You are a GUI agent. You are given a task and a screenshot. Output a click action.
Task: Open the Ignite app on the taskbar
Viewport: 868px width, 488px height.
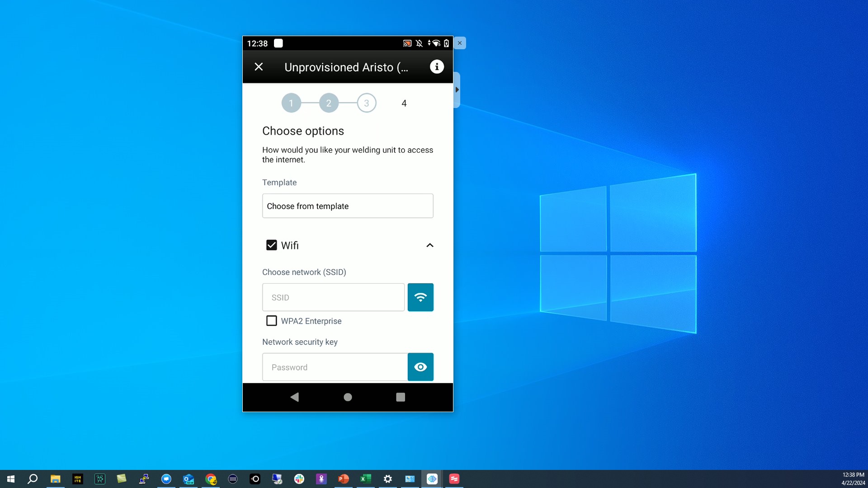[x=78, y=479]
